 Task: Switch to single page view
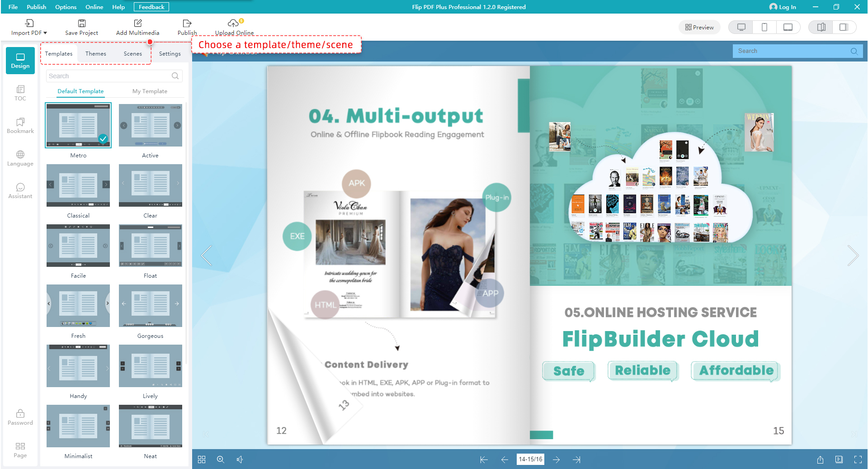(x=844, y=27)
